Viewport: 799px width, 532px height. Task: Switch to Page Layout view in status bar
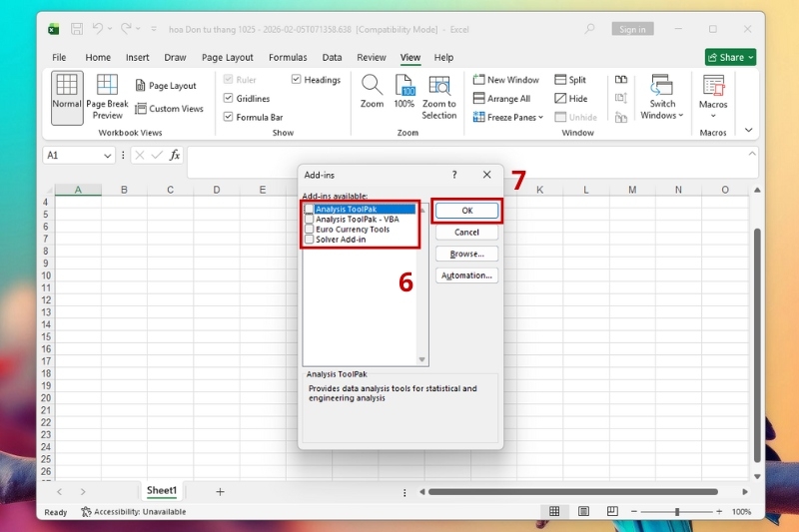coord(583,511)
